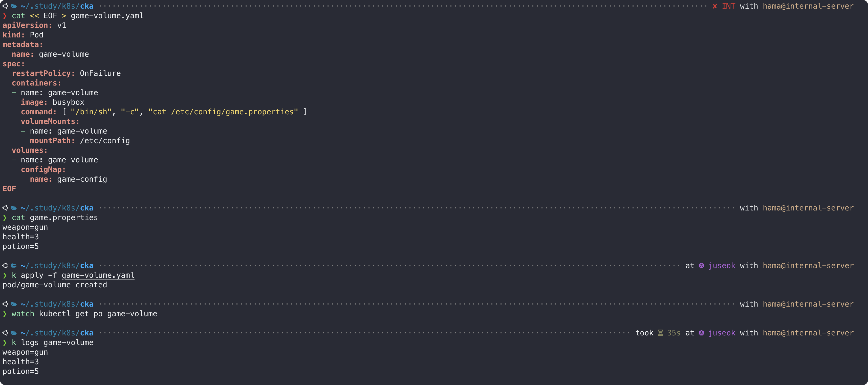Click the Kubernetes icon above the logs command
868x385 pixels.
[x=701, y=333]
